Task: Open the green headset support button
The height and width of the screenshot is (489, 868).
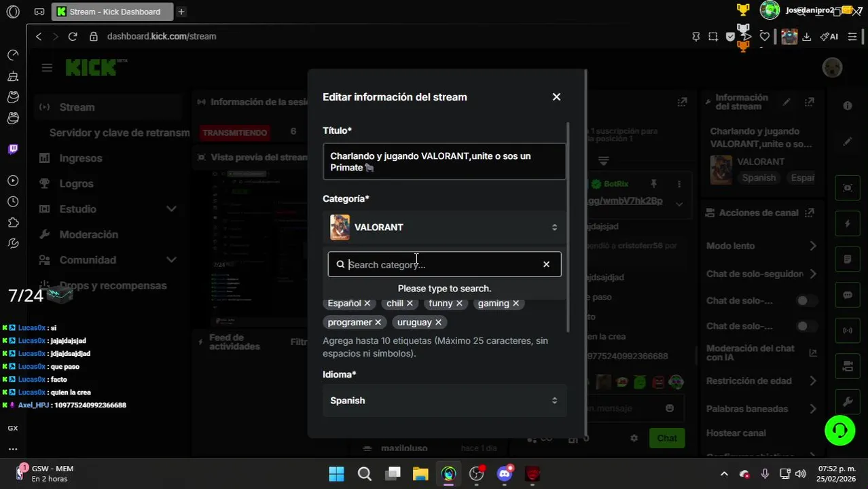Action: 839,431
